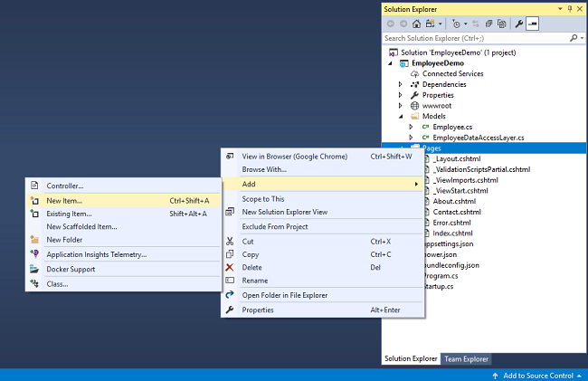Click the Open Folder in File Explorer arrow icon
Screen dimensions: 588x381
230,295
